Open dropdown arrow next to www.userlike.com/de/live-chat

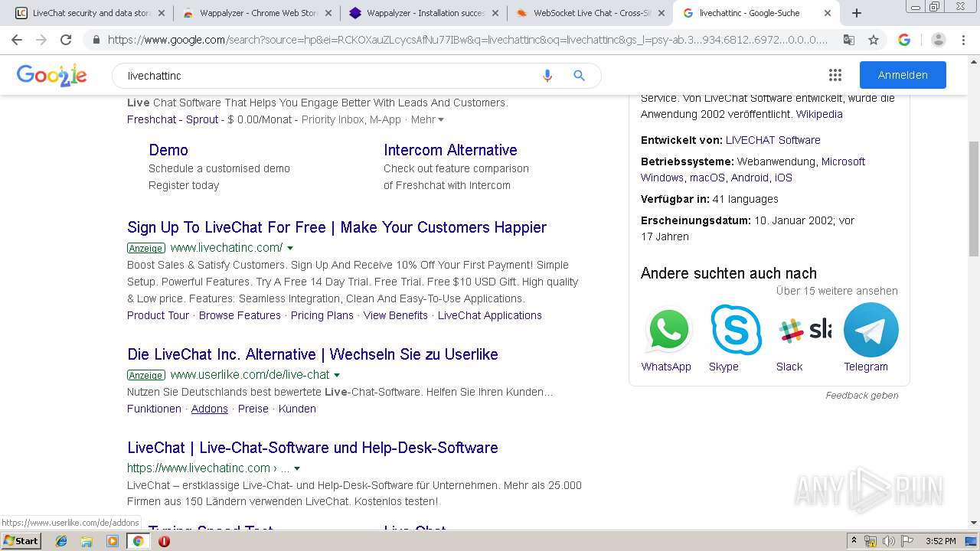point(337,375)
